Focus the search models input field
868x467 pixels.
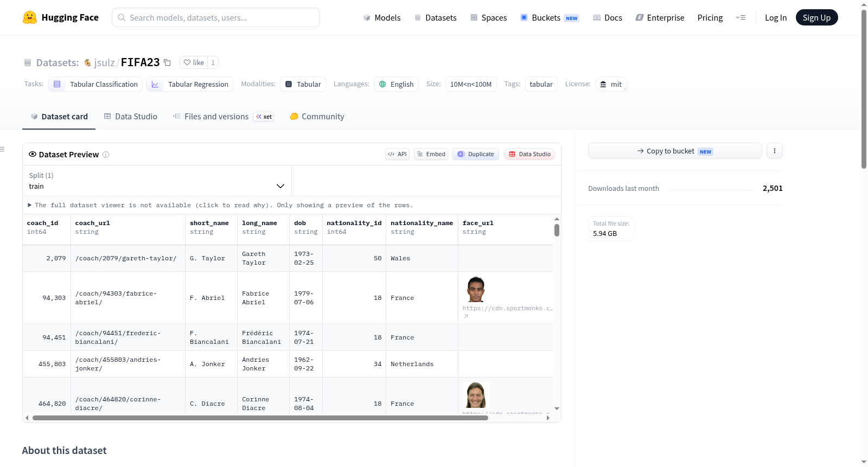click(x=216, y=17)
